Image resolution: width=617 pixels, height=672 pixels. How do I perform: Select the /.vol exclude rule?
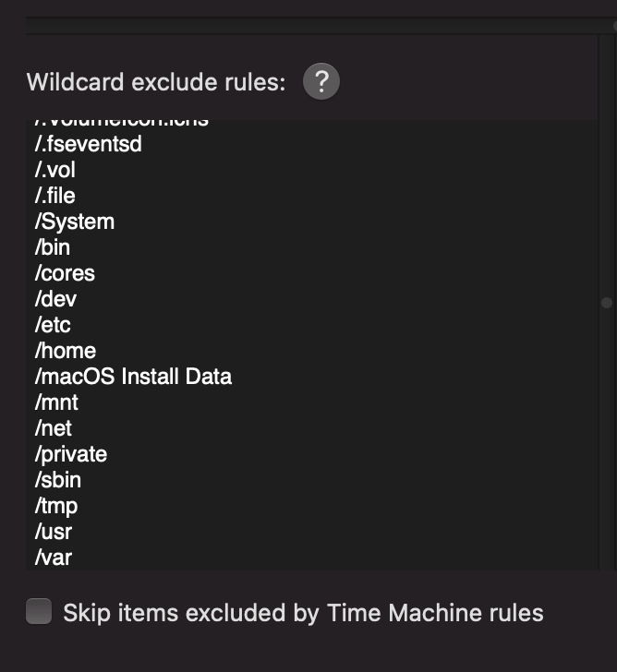(55, 170)
